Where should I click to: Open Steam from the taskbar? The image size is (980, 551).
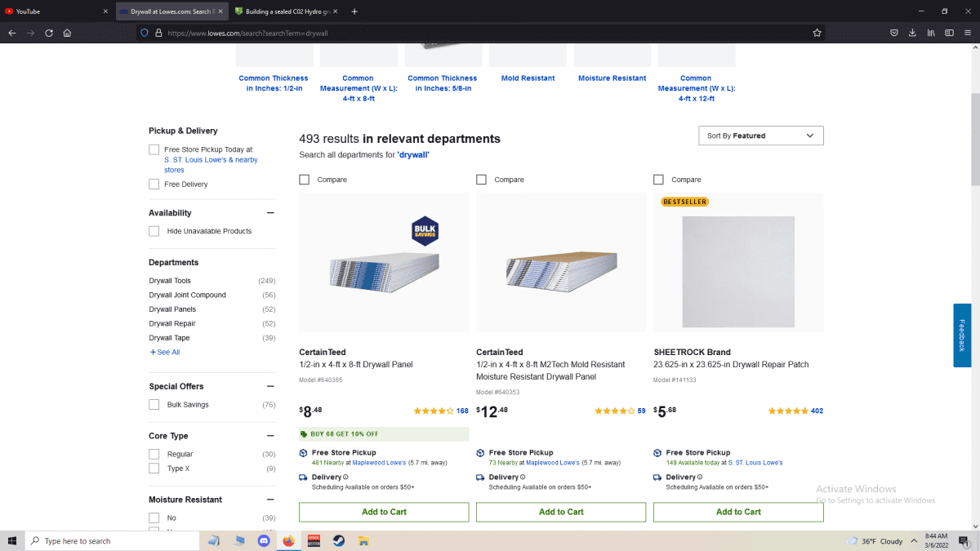(338, 540)
